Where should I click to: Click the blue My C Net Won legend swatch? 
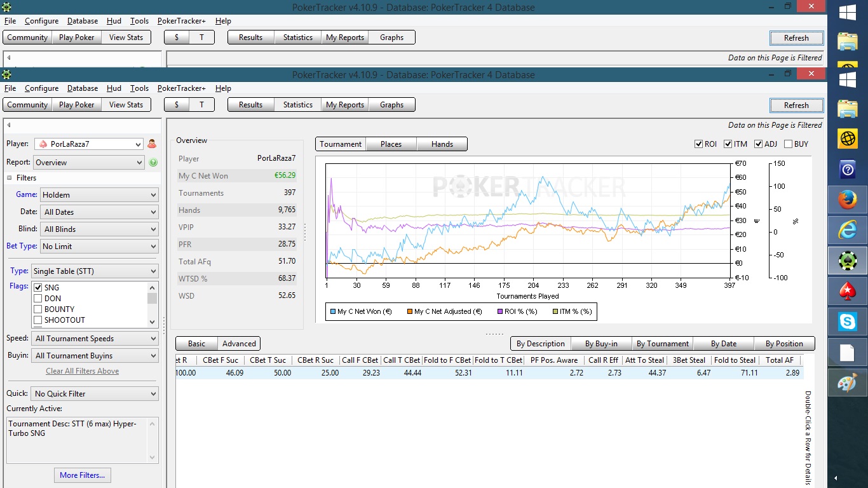[x=332, y=312]
